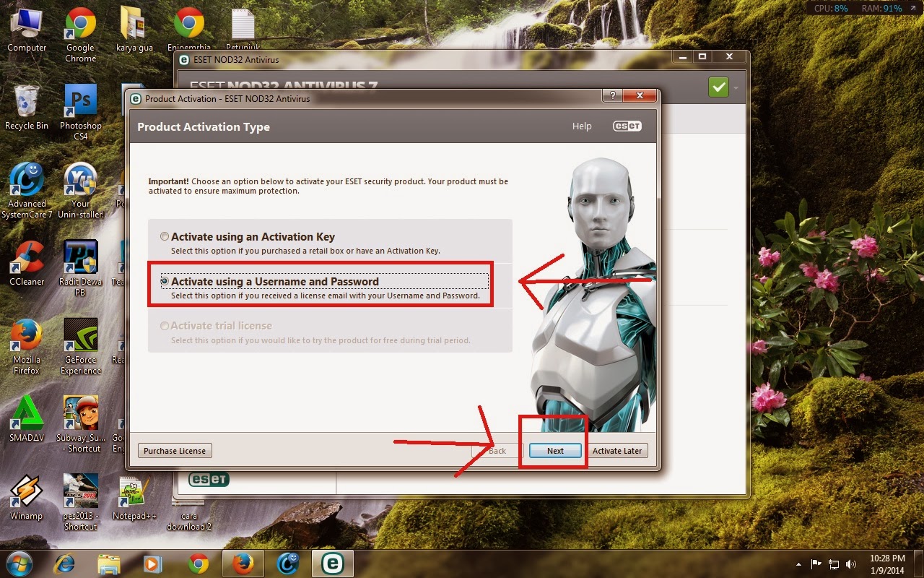Open GeForce Experience shortcut
This screenshot has width=924, height=578.
pos(80,348)
